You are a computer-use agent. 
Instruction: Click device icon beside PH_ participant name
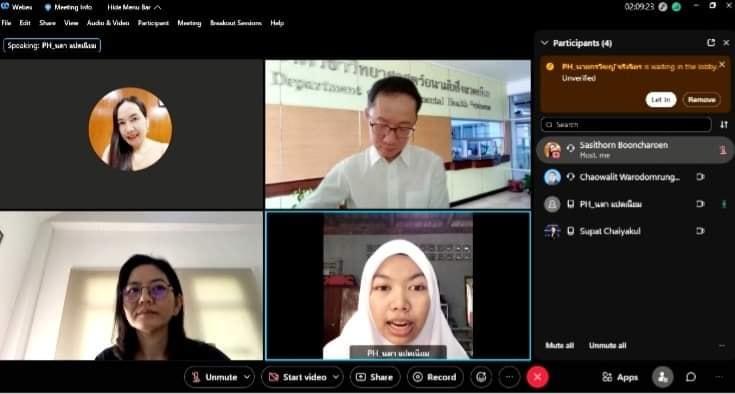coord(570,204)
